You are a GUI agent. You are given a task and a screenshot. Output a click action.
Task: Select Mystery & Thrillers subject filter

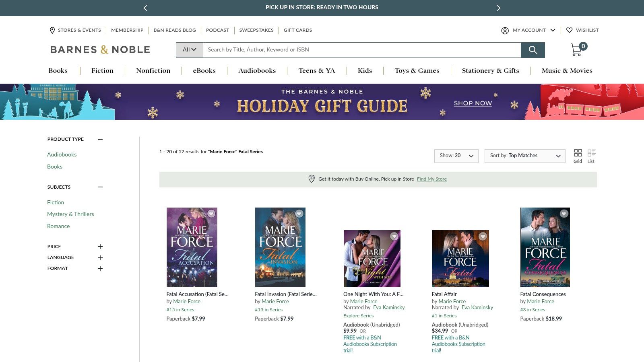71,214
